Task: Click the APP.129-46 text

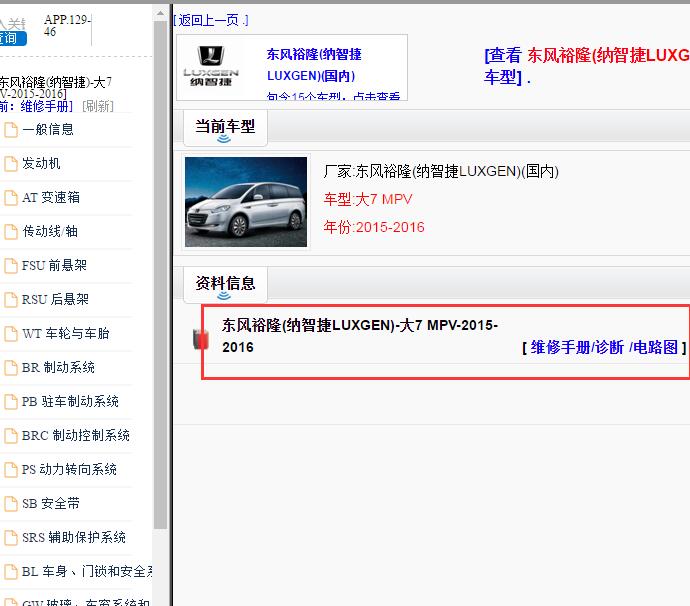Action: pyautogui.click(x=67, y=26)
